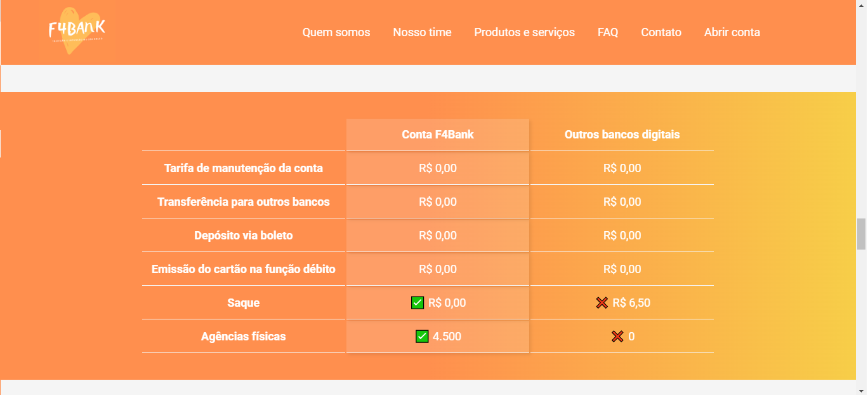Select the Outros bancos digitais column header
This screenshot has height=395, width=868.
pyautogui.click(x=622, y=134)
